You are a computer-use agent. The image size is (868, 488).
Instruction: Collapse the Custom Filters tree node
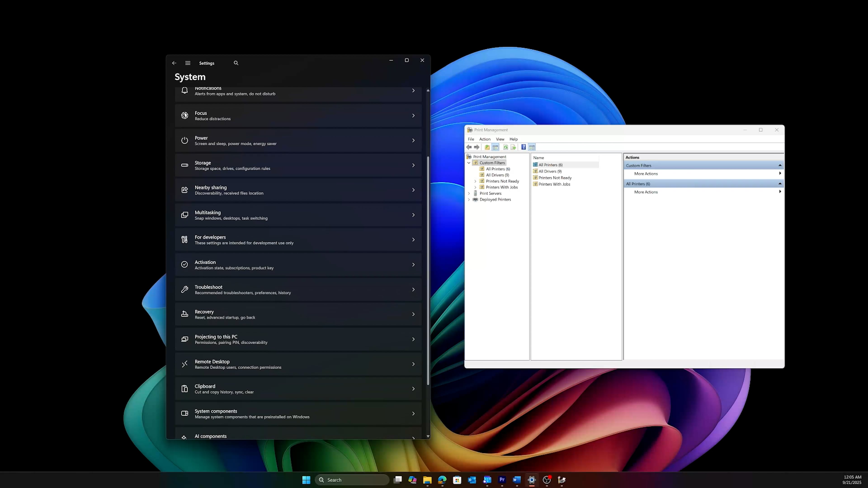[469, 163]
